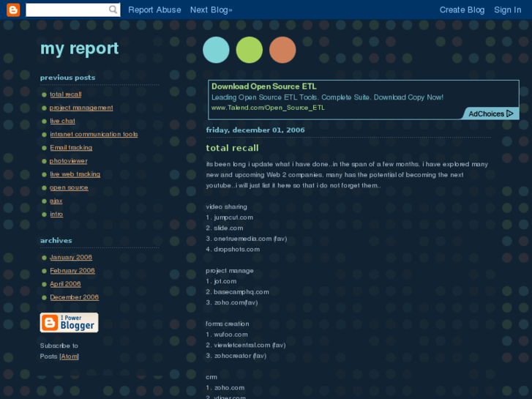The width and height of the screenshot is (532, 399).
Task: Open the April 2006 archive
Action: tap(65, 284)
